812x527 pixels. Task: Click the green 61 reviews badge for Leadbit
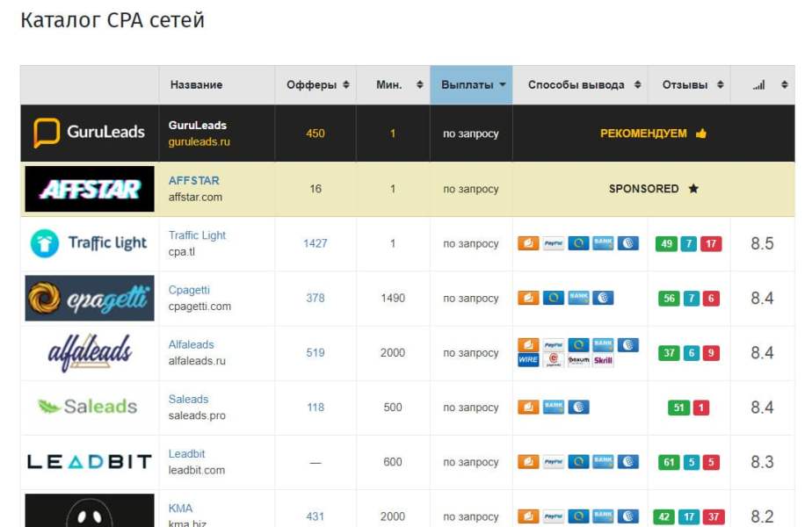(x=669, y=462)
